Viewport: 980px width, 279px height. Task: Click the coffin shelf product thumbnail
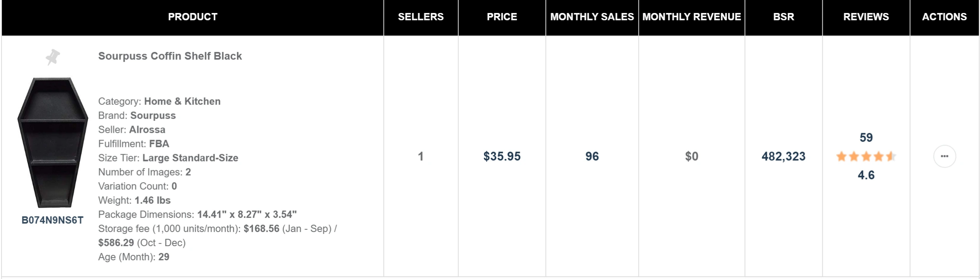tap(53, 142)
